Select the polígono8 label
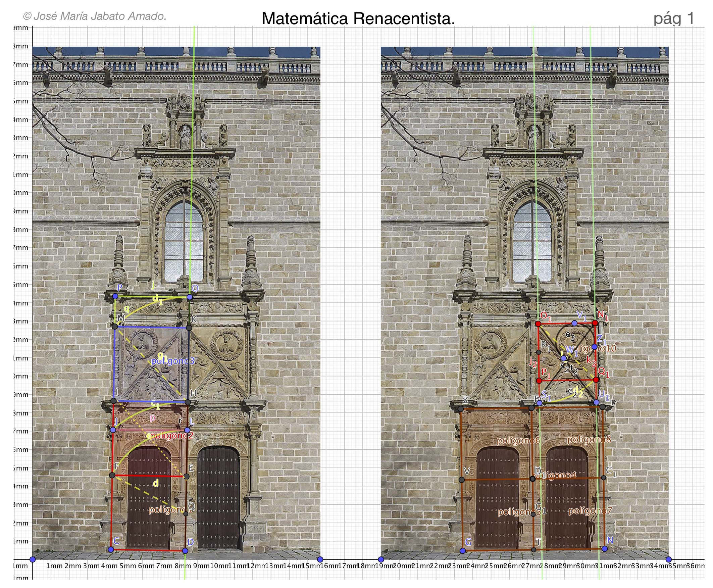 [x=589, y=440]
